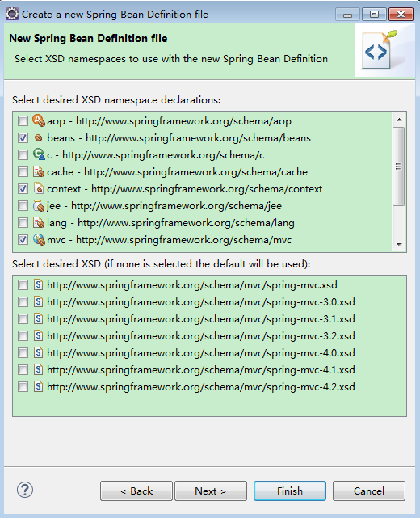Select the beans schema row text
Screen dimensions: 420x518
click(x=178, y=137)
